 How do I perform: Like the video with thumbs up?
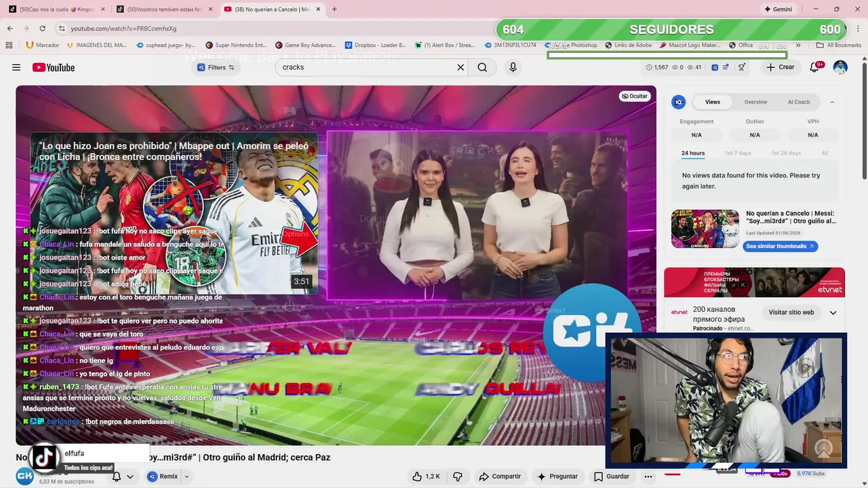point(426,476)
